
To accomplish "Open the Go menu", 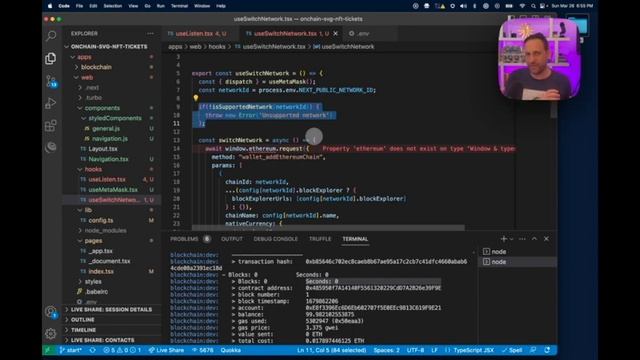I will (147, 6).
